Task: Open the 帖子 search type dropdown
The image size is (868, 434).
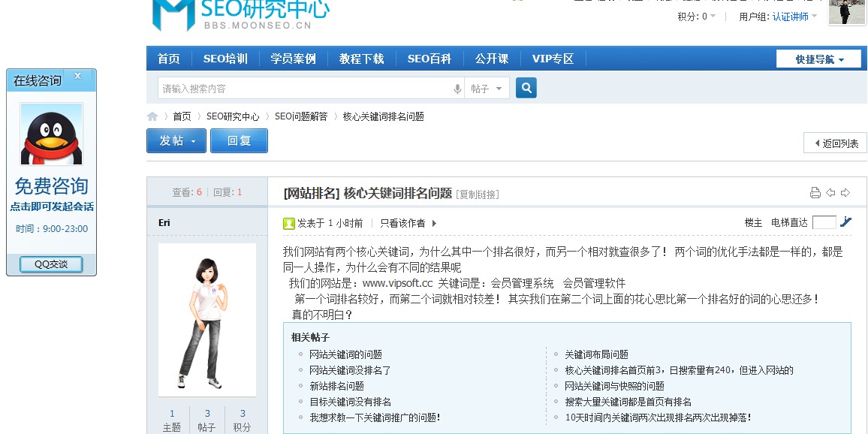Action: [487, 89]
